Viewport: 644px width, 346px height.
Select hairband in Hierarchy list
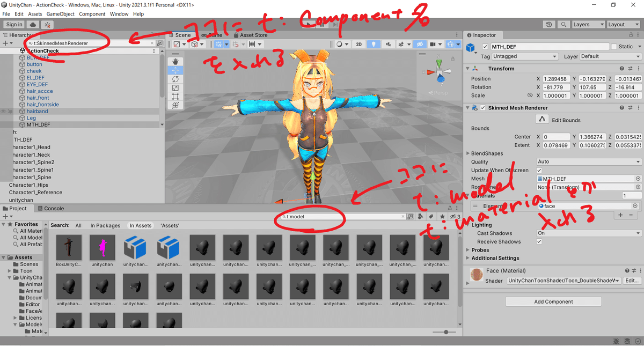pyautogui.click(x=38, y=111)
